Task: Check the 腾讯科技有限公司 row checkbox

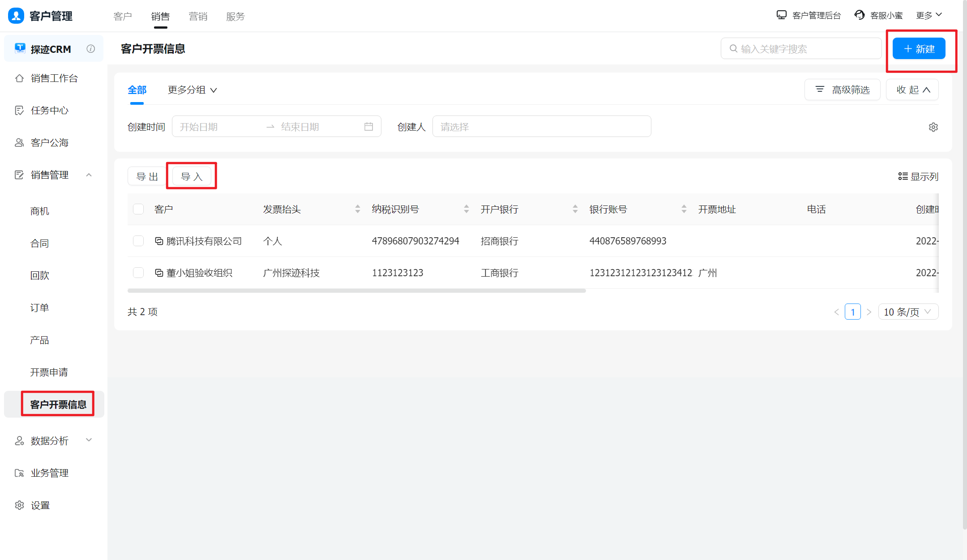Action: pos(138,241)
